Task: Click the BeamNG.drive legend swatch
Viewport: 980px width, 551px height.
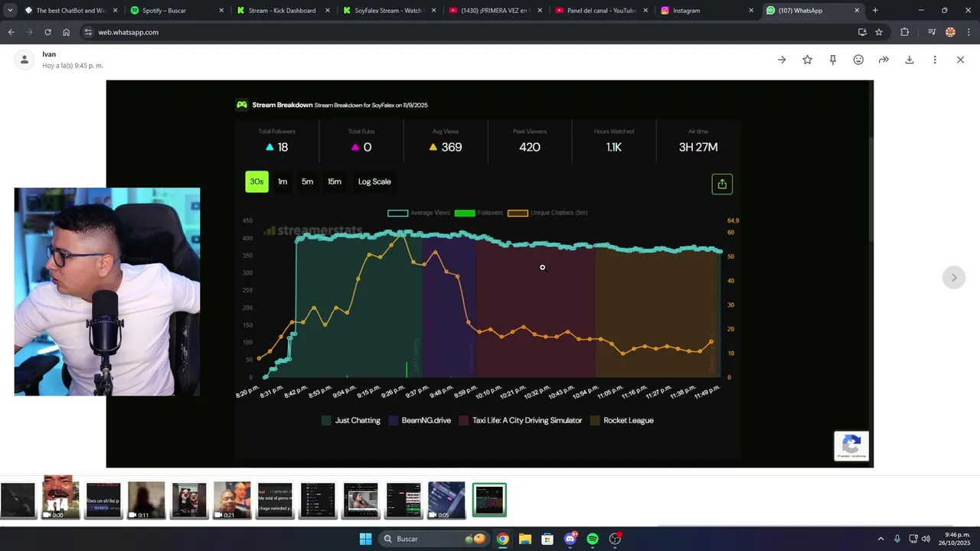Action: 394,420
